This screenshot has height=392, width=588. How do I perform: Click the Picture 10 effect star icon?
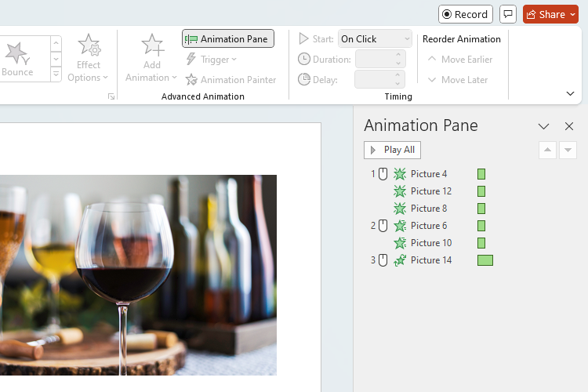[400, 243]
